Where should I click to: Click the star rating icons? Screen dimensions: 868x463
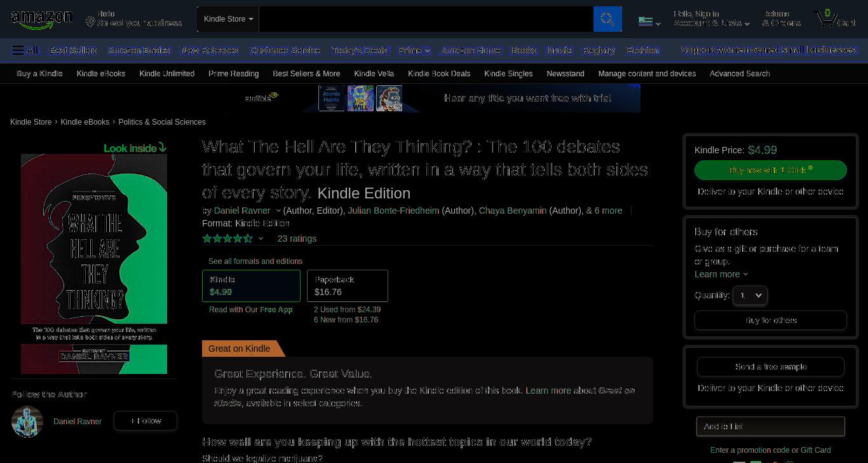click(x=227, y=238)
